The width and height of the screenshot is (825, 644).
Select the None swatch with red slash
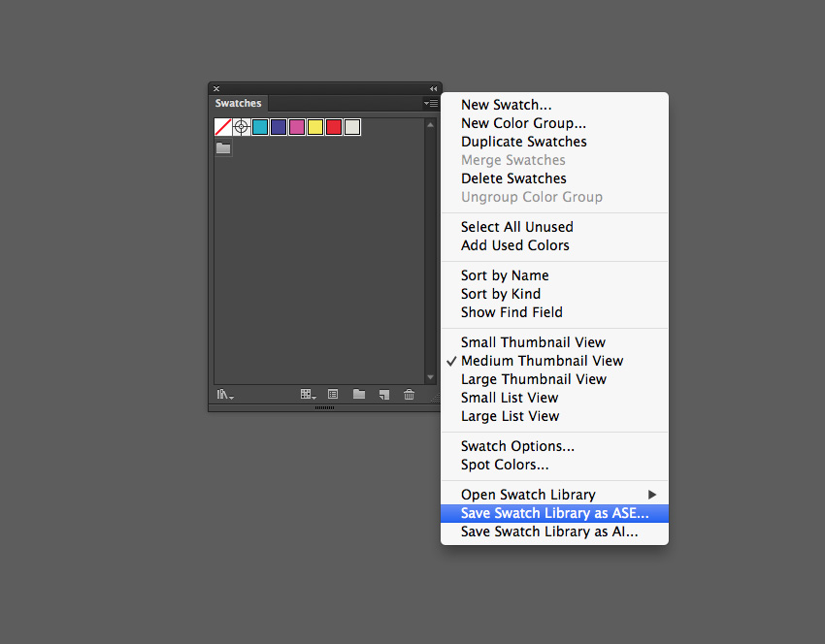pos(223,127)
